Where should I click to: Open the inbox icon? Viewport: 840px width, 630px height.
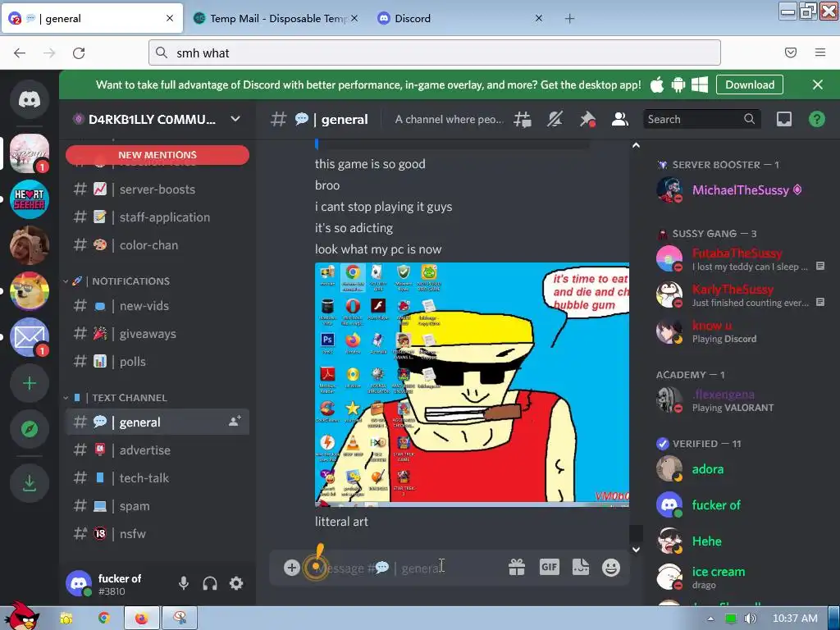click(784, 119)
